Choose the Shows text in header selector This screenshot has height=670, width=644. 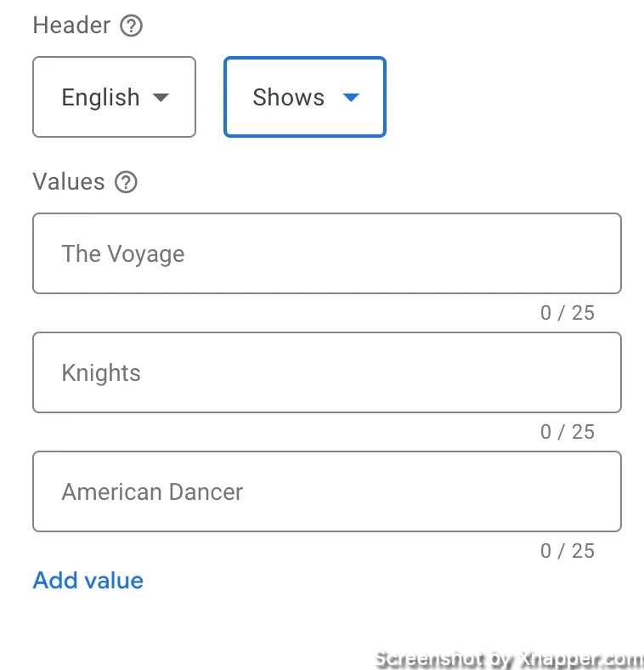(x=288, y=97)
